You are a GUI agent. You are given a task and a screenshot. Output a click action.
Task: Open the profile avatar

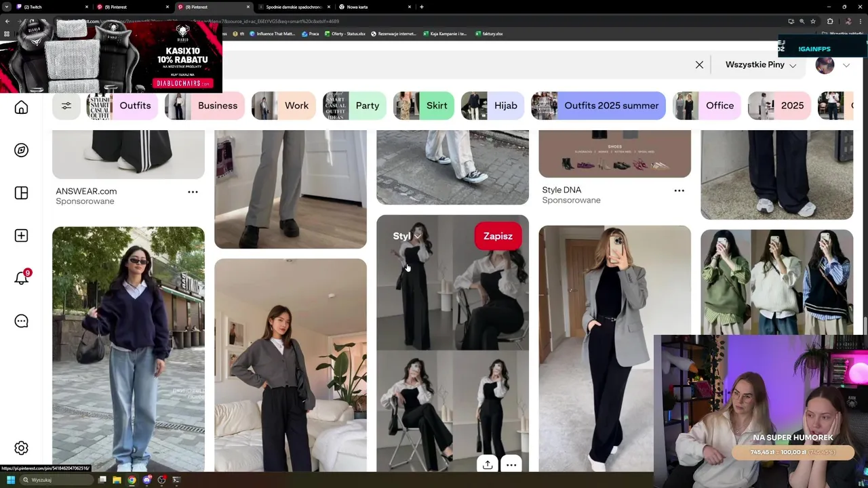point(825,65)
